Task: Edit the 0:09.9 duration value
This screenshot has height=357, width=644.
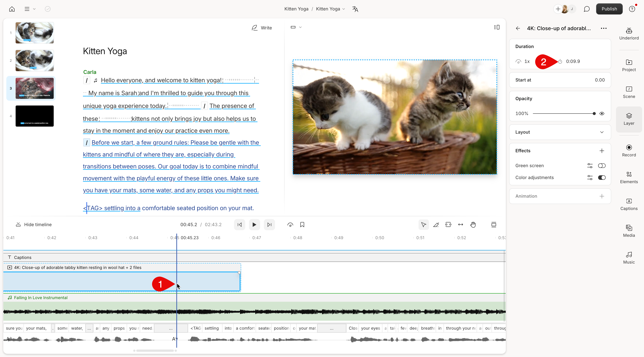Action: [x=573, y=61]
